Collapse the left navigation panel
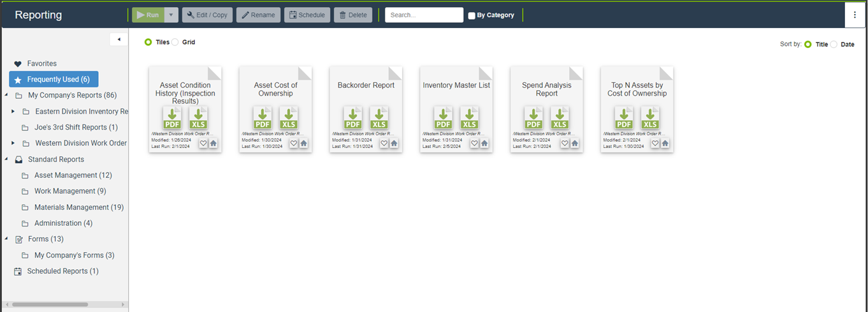Screen dimensions: 868x312 pyautogui.click(x=119, y=40)
